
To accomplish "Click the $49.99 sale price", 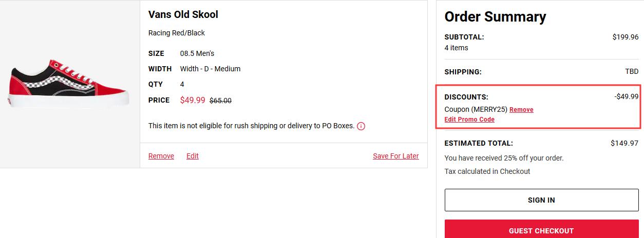I will pyautogui.click(x=193, y=100).
